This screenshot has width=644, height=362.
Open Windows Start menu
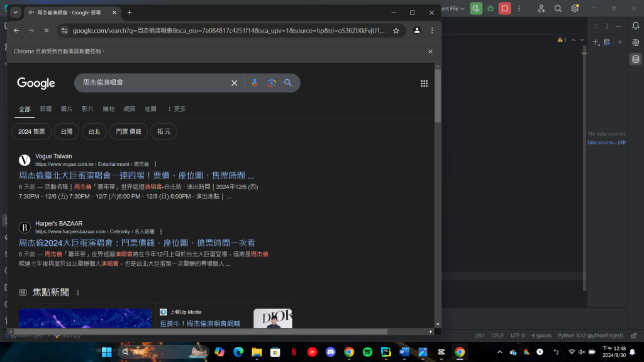pos(107,352)
